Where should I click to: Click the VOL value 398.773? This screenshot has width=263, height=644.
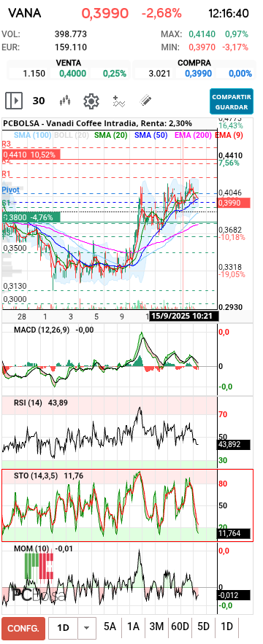coord(71,34)
